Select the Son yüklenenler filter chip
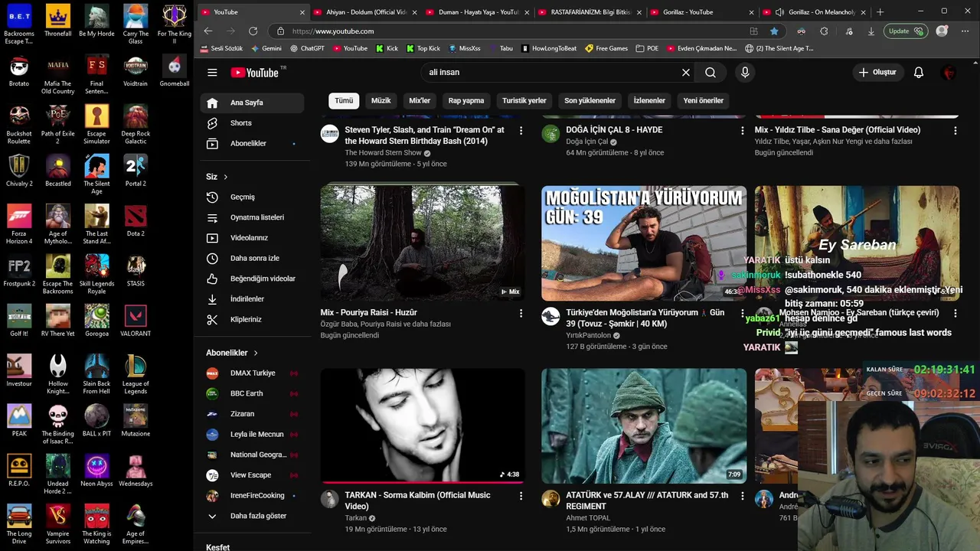The image size is (980, 551). tap(590, 100)
